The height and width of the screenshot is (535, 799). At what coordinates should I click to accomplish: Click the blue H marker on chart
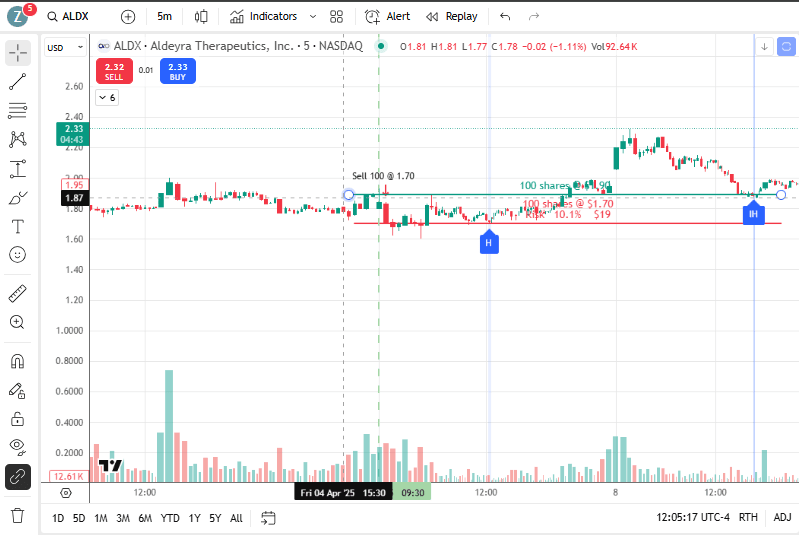pos(489,242)
